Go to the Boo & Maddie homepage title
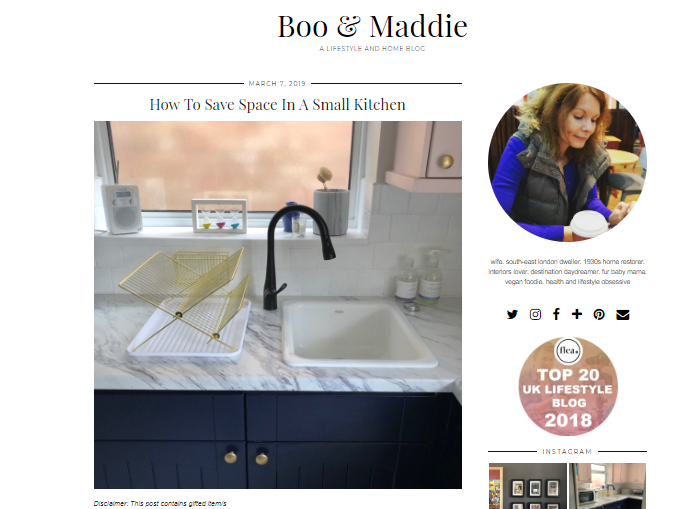687x509 pixels. coord(372,26)
